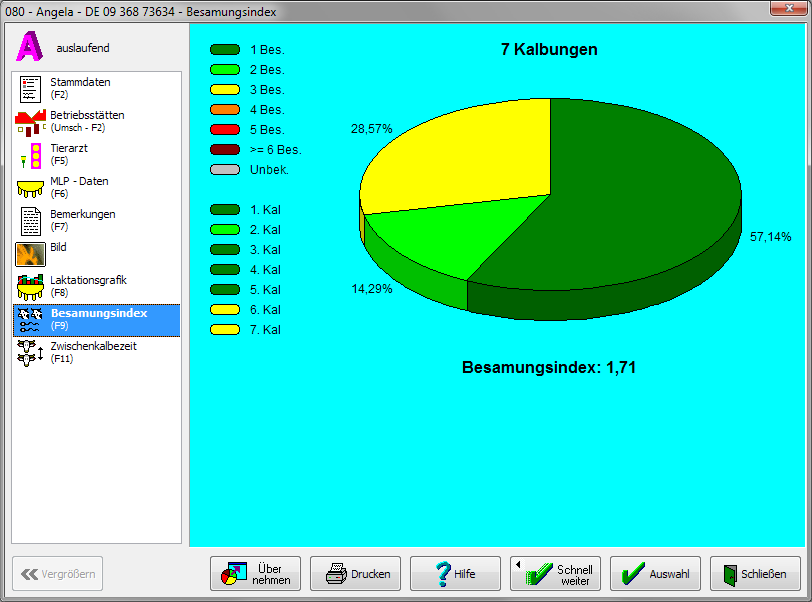Viewport: 812px width, 602px height.
Task: Click the orange 4 Bes. swatch
Action: coord(225,109)
